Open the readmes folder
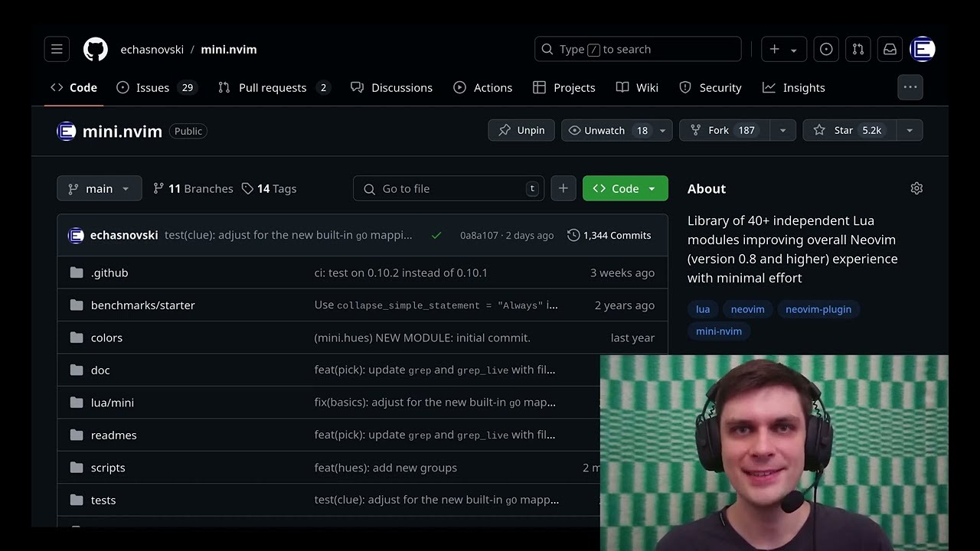The width and height of the screenshot is (980, 551). coord(114,435)
